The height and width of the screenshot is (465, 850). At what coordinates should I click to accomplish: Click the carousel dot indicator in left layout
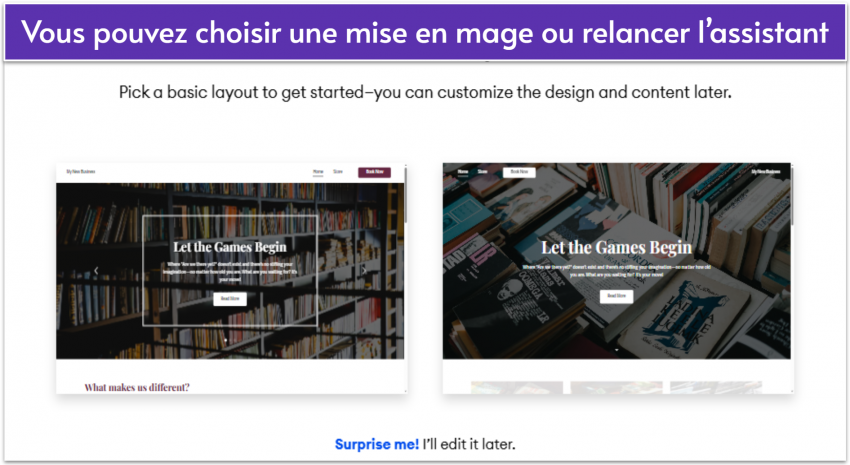pyautogui.click(x=226, y=340)
